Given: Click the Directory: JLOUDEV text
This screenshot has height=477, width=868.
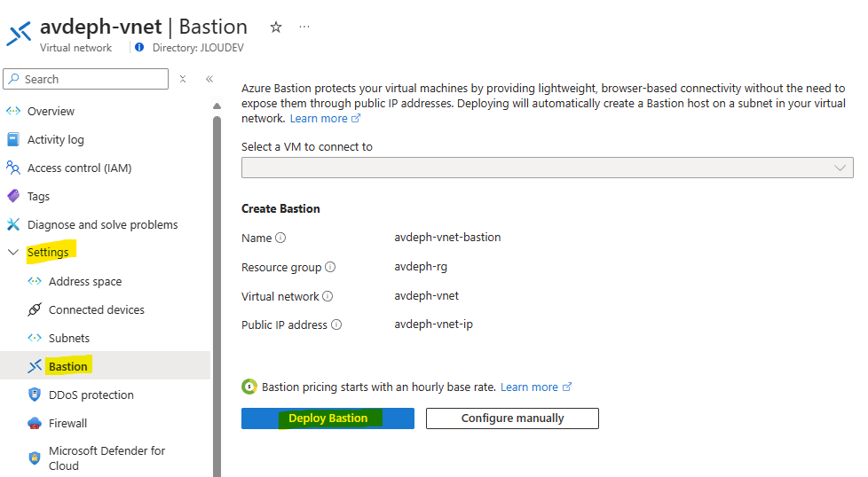Looking at the screenshot, I should [198, 48].
